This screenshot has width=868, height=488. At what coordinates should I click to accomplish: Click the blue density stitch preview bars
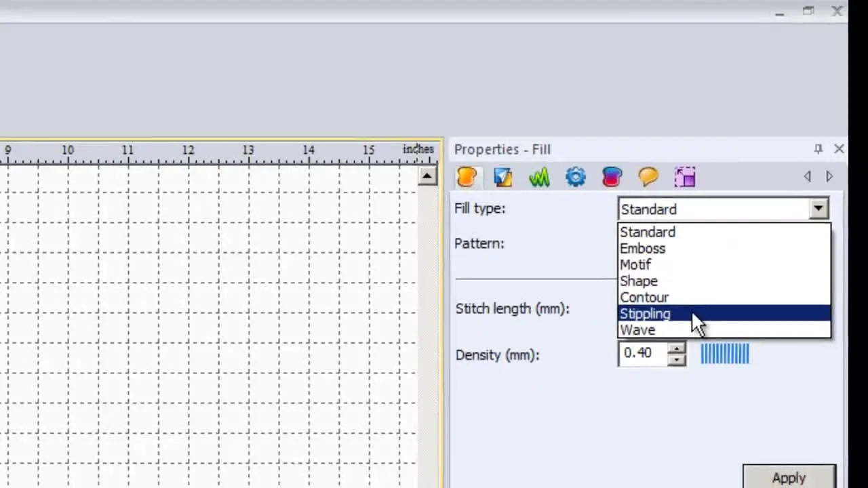[725, 353]
